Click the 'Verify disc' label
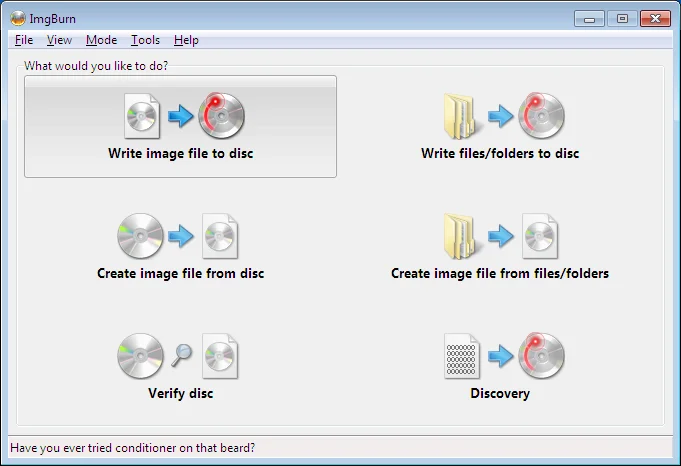Screen dimensions: 681x466 (180, 393)
